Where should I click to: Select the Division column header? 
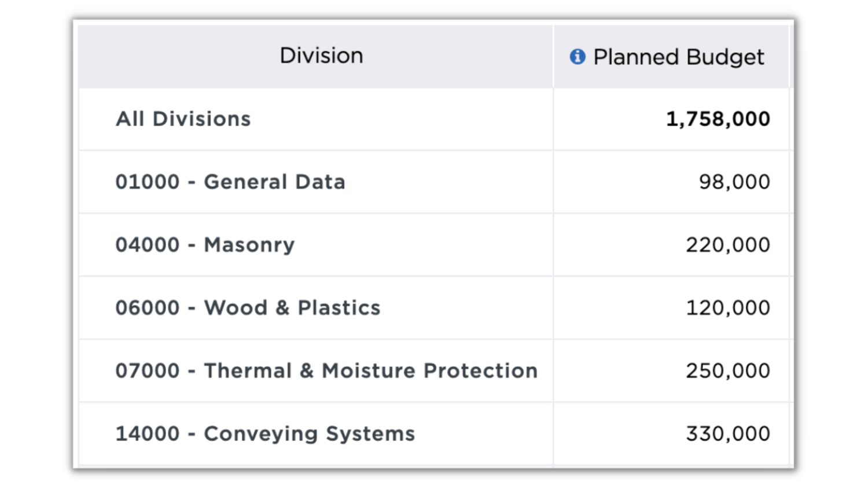click(322, 56)
